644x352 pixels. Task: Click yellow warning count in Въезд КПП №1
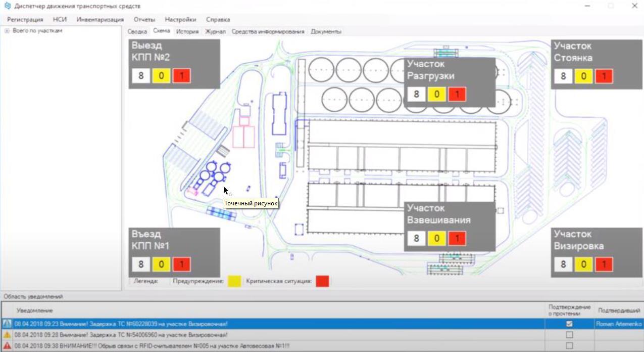(x=162, y=264)
